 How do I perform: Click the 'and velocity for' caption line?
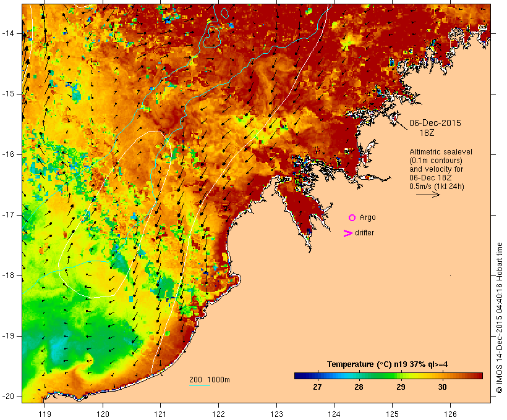(x=436, y=169)
